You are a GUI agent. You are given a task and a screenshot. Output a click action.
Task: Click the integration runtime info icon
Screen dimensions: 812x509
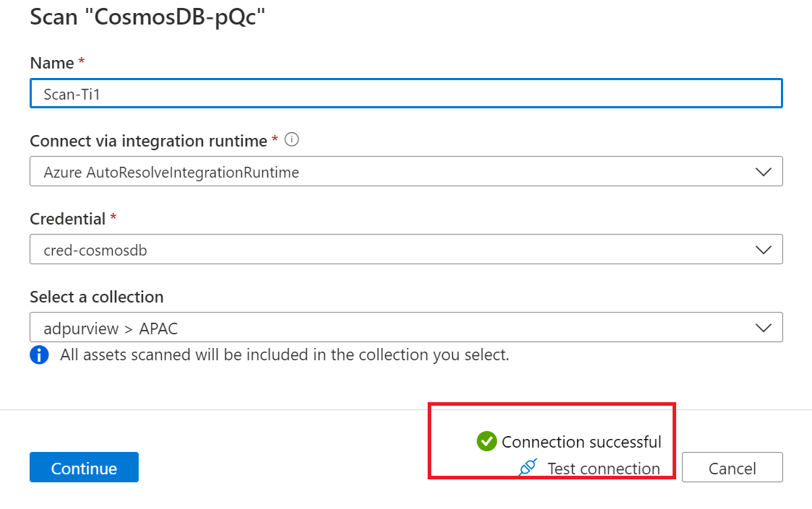coord(291,140)
